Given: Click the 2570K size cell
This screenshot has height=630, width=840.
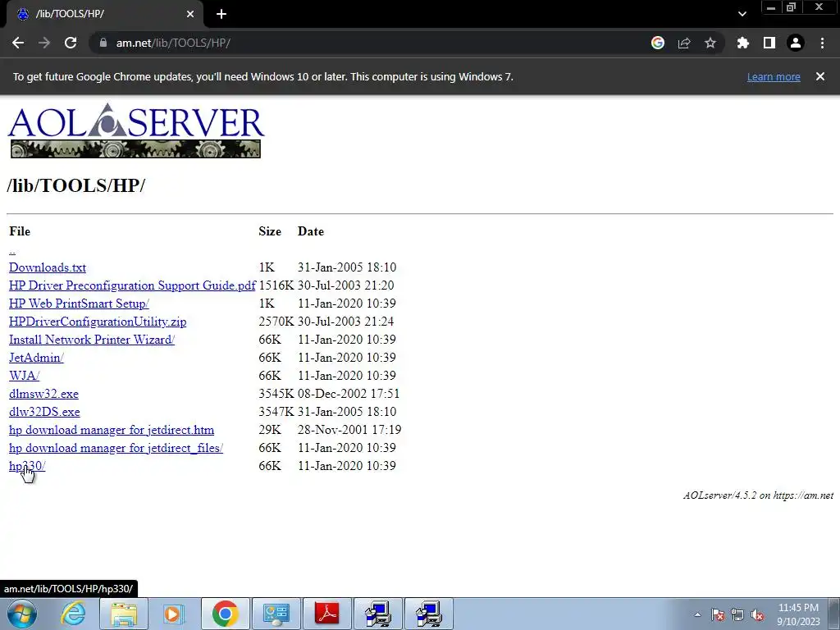Looking at the screenshot, I should (276, 322).
